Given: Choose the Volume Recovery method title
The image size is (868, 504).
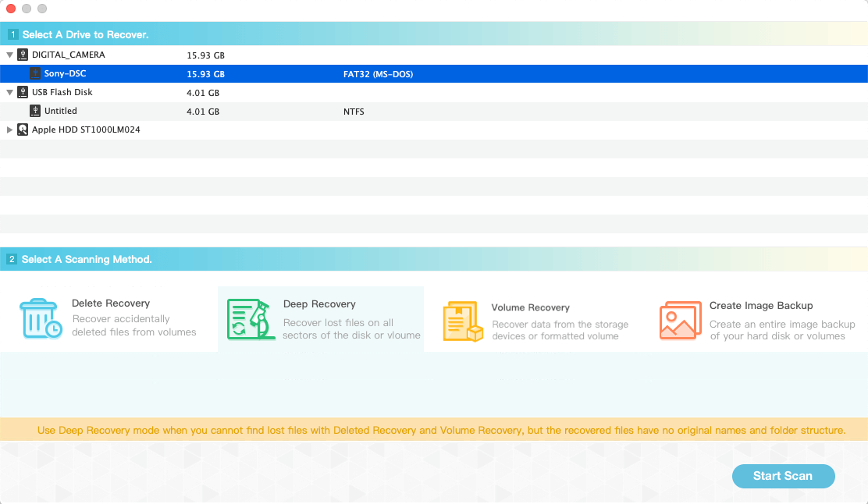Looking at the screenshot, I should 530,307.
